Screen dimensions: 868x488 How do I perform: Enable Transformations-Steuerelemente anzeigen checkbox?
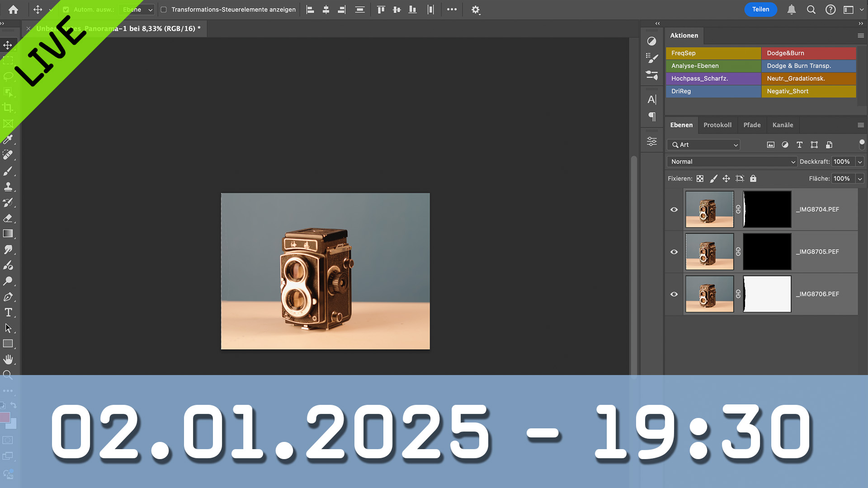pyautogui.click(x=164, y=9)
